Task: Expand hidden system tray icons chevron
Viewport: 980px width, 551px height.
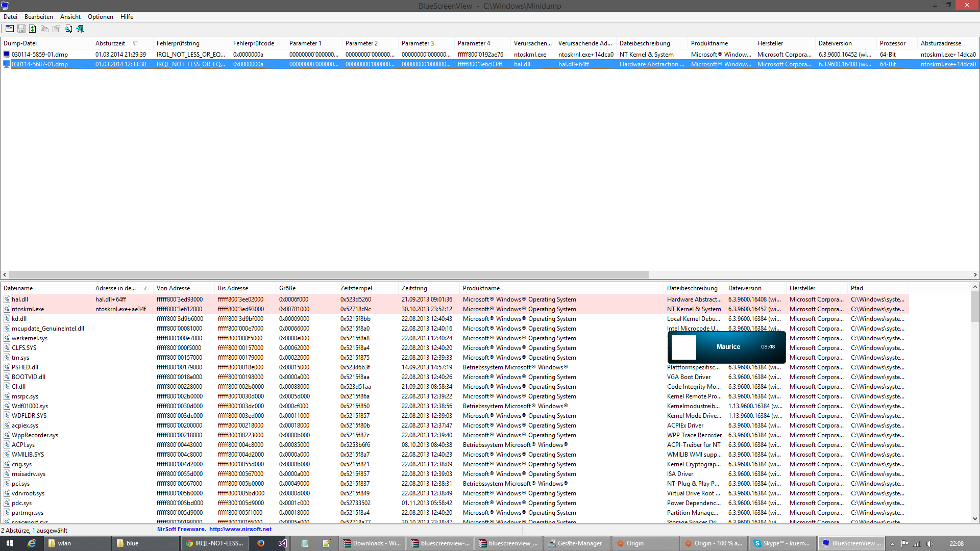Action: 892,544
